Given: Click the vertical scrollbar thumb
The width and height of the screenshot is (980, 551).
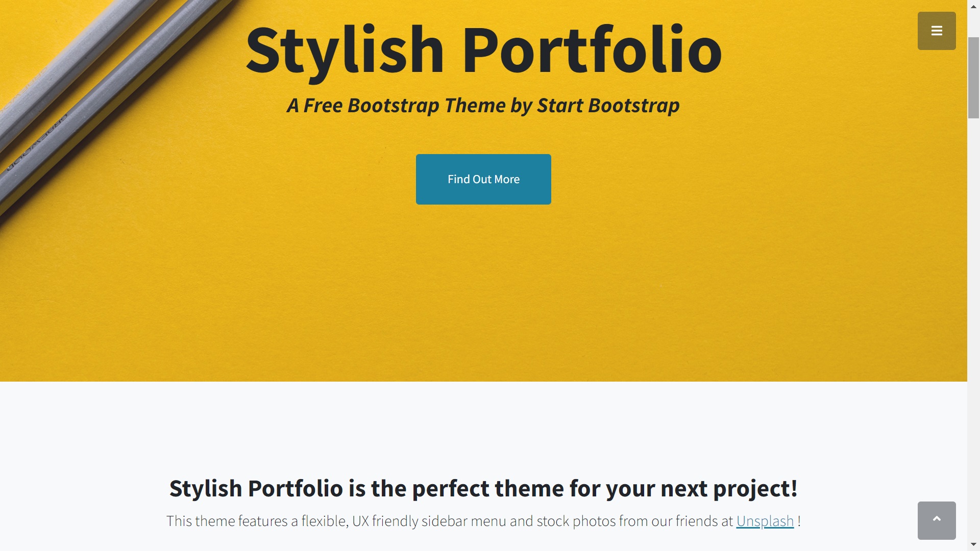Looking at the screenshot, I should (973, 78).
